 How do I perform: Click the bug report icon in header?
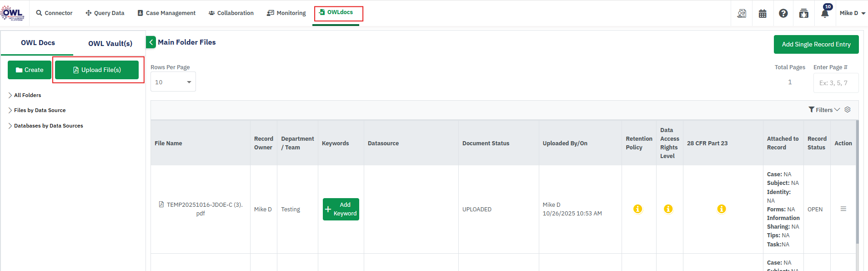click(x=803, y=14)
